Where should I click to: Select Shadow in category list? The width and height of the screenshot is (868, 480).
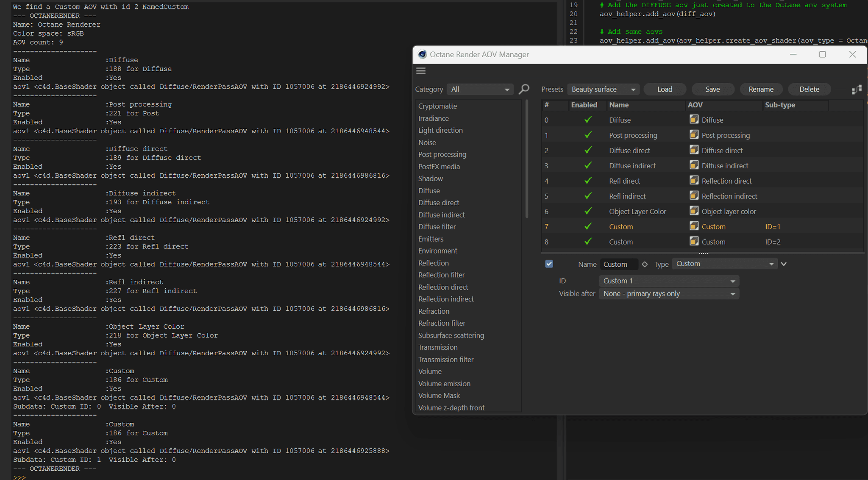pyautogui.click(x=430, y=179)
